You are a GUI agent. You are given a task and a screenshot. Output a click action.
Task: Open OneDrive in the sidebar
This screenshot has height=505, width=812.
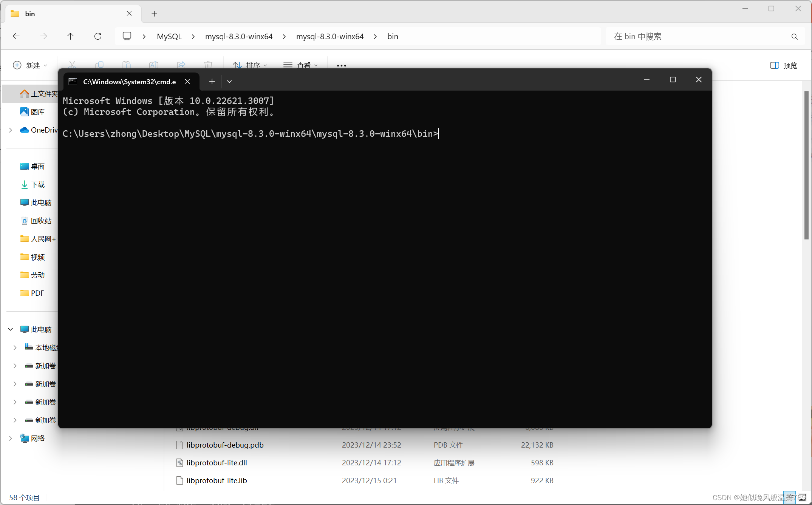click(39, 130)
